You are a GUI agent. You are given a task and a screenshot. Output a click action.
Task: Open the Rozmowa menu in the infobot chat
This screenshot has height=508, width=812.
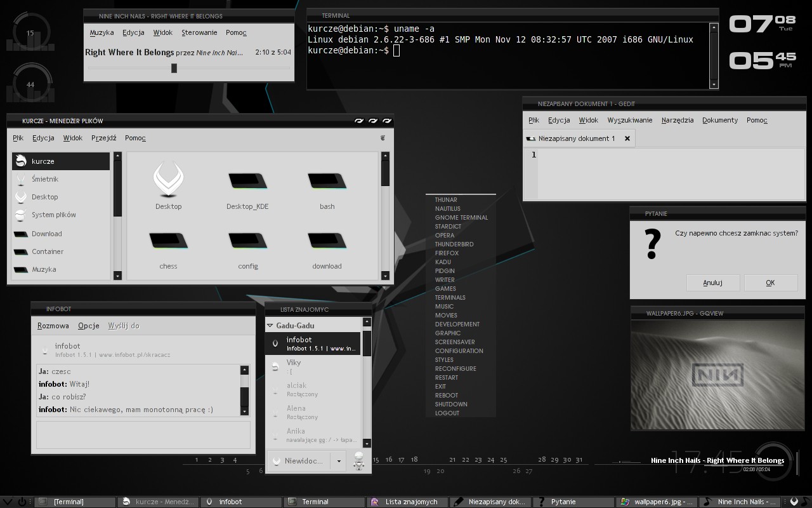tap(53, 326)
